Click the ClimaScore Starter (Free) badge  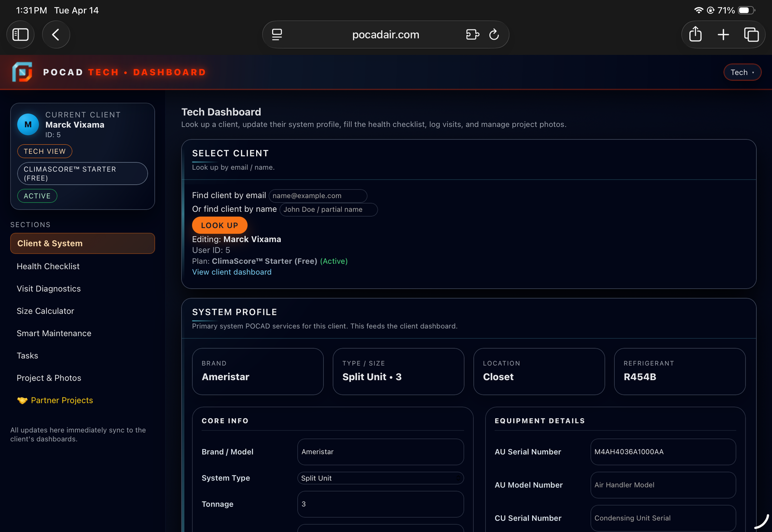[x=83, y=174]
